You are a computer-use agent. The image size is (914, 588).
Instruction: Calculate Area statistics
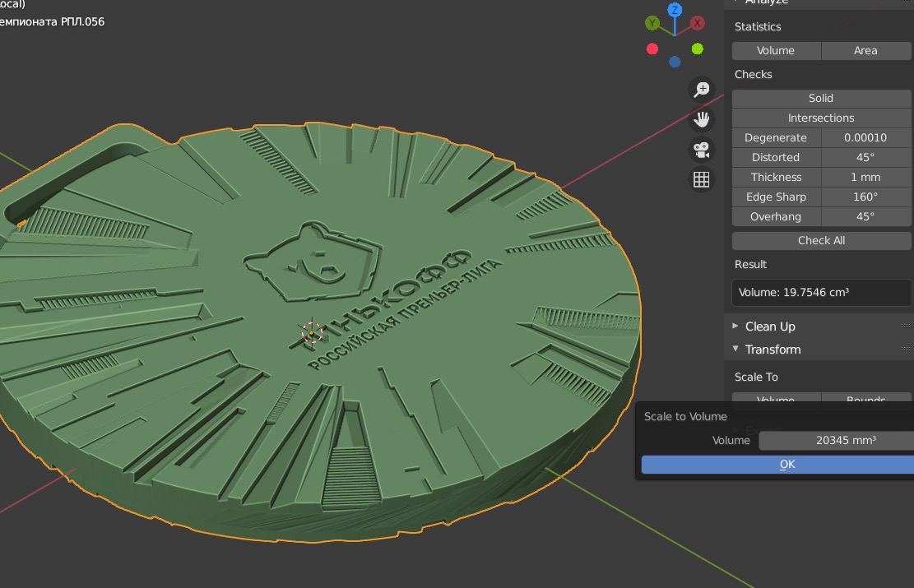tap(865, 51)
